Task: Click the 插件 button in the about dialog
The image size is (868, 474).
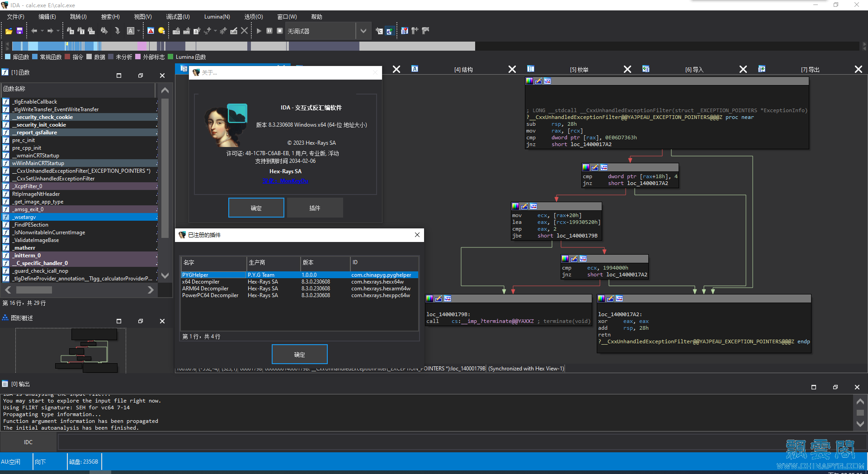Action: [x=315, y=208]
